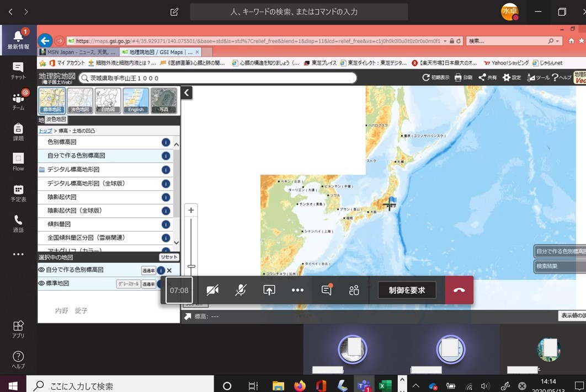Open the Yahoo!ショッピング favorites link
Viewport: 586px width, 392px height.
tap(507, 63)
